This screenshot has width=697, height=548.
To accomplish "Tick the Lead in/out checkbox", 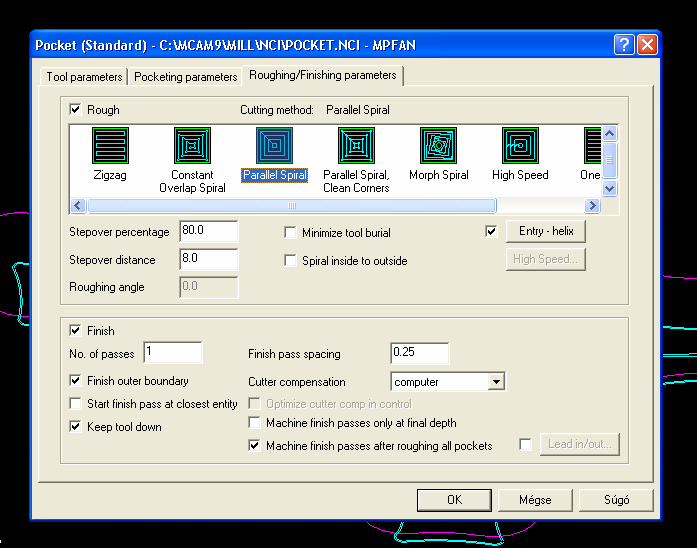I will 525,444.
